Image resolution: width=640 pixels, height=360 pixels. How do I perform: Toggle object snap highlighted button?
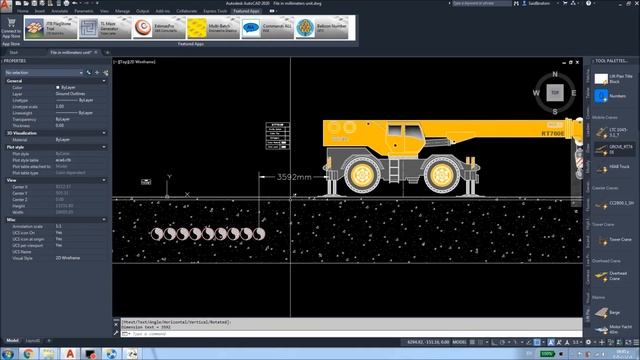pos(538,342)
